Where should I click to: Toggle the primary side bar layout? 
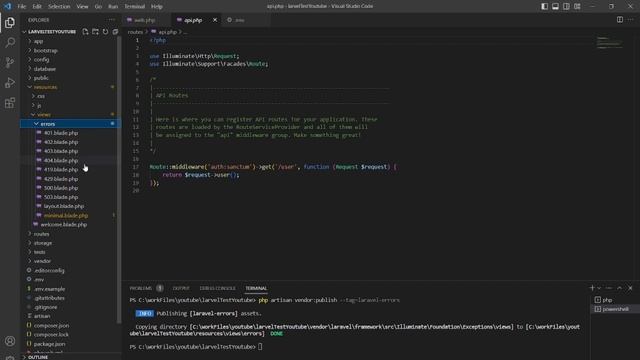(544, 6)
